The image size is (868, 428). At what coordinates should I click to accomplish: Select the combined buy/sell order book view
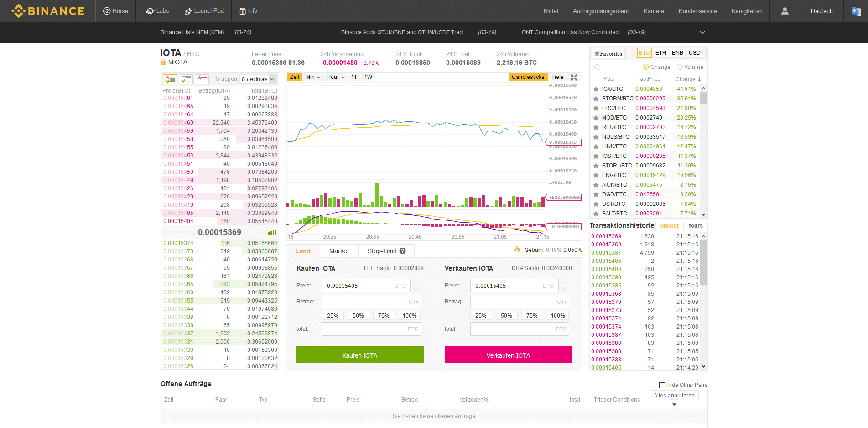(x=170, y=79)
